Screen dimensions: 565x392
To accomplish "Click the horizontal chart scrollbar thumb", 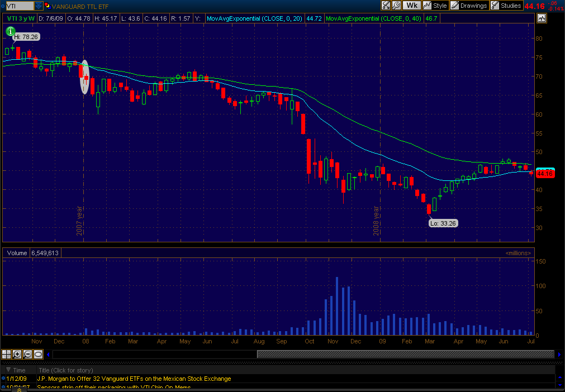I will pyautogui.click(x=405, y=354).
